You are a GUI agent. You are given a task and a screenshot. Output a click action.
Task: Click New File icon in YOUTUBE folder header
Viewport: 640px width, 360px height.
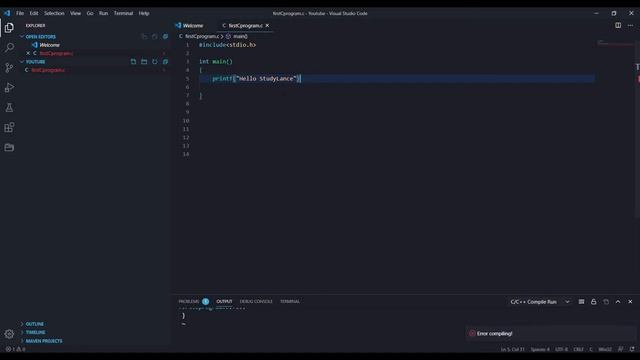133,62
